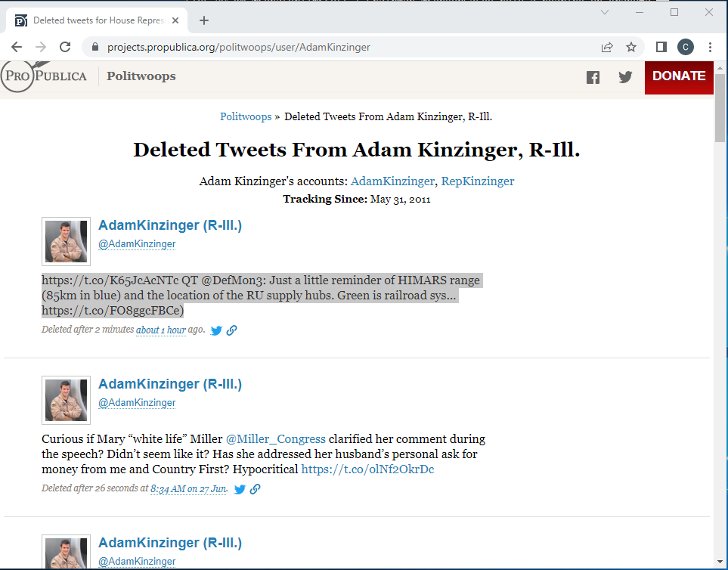Click the 'about 1 hour' timestamp link
This screenshot has height=570, width=728.
[160, 330]
